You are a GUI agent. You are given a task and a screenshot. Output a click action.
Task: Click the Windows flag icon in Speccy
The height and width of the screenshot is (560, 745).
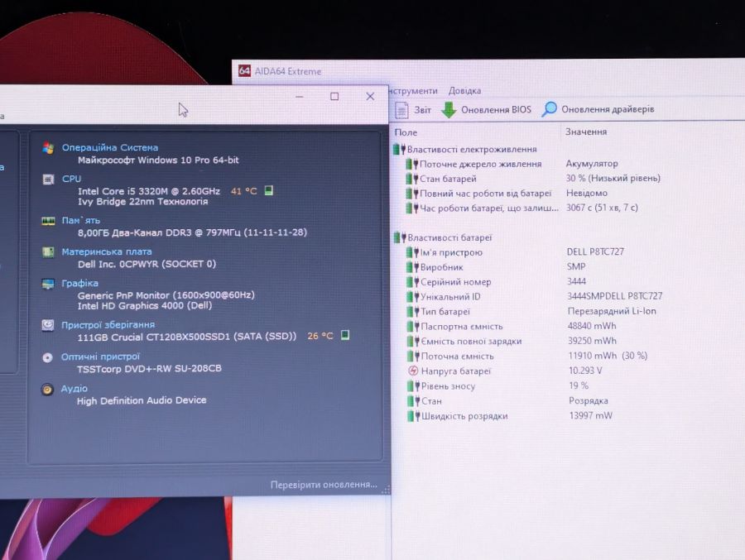coord(48,148)
